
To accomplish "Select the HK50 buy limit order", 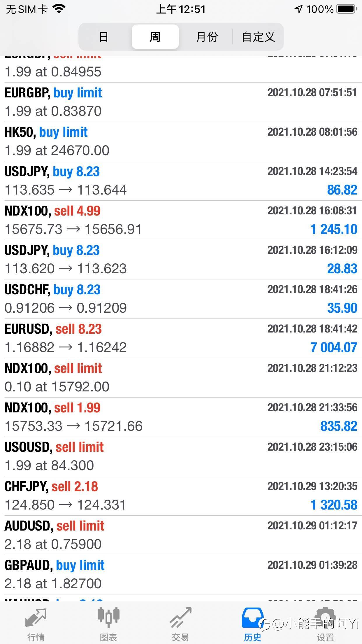I will tap(181, 141).
